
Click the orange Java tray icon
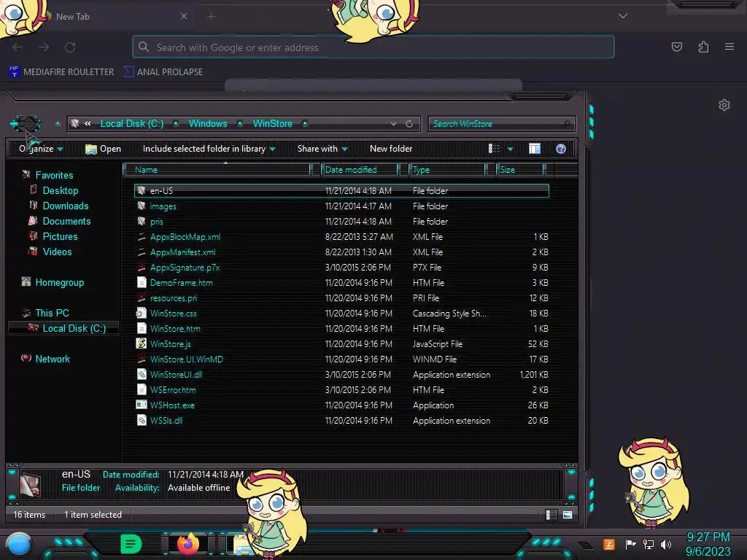point(609,544)
